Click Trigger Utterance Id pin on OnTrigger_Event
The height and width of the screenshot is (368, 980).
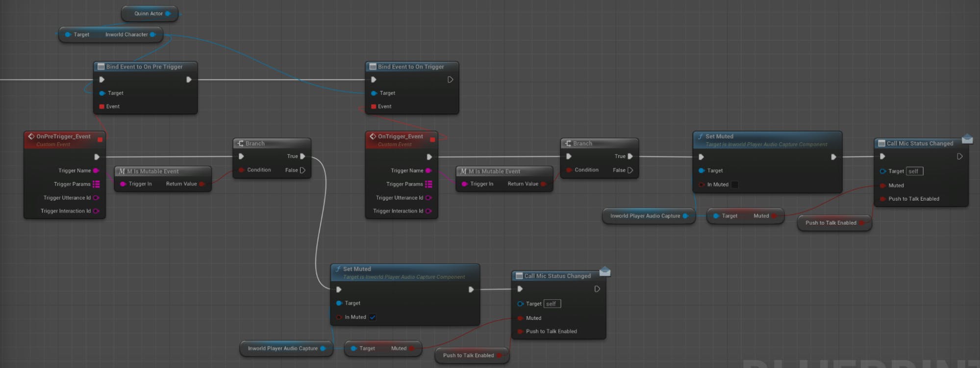point(428,198)
